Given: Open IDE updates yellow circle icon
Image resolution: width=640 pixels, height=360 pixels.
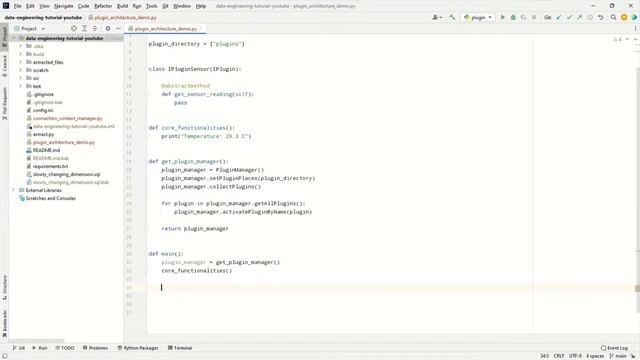Looking at the screenshot, I should (624, 18).
